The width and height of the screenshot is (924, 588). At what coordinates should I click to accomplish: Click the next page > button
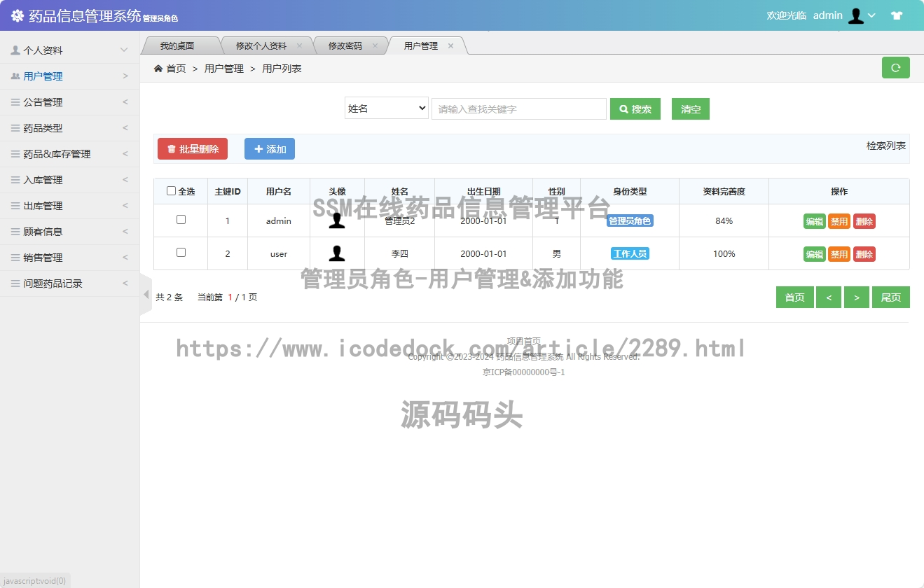coord(857,297)
